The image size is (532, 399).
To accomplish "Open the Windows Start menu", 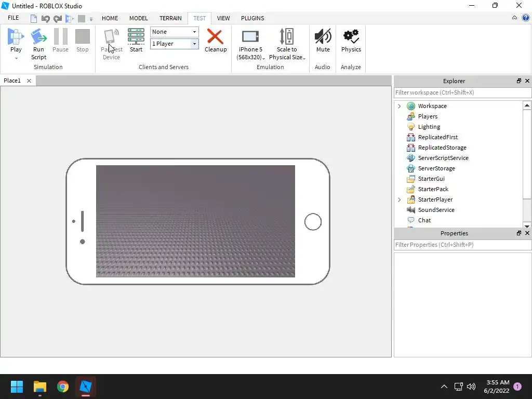I will 17,387.
